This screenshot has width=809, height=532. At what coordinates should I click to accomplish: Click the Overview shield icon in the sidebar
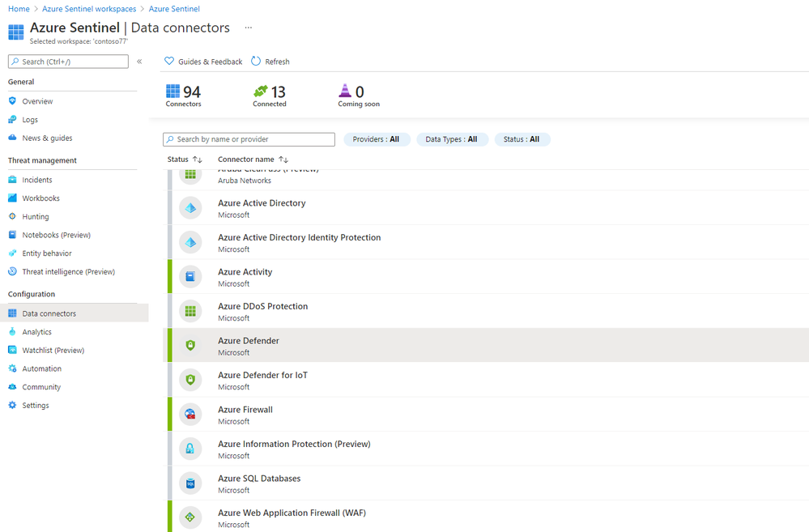12,101
